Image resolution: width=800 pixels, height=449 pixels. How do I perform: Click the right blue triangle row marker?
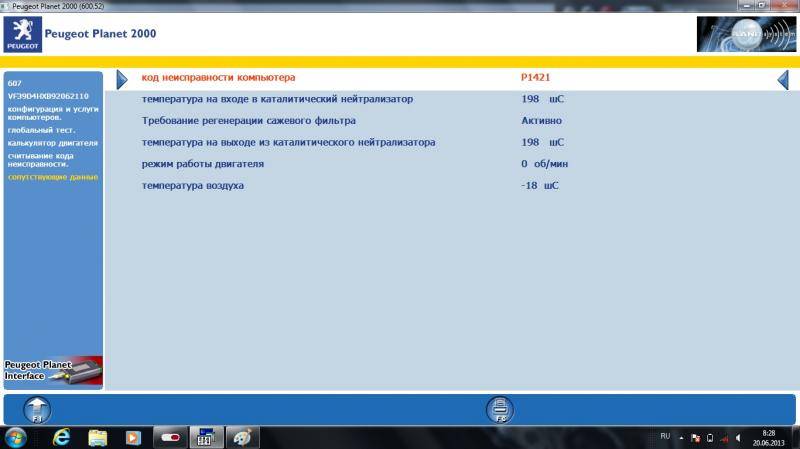click(782, 80)
